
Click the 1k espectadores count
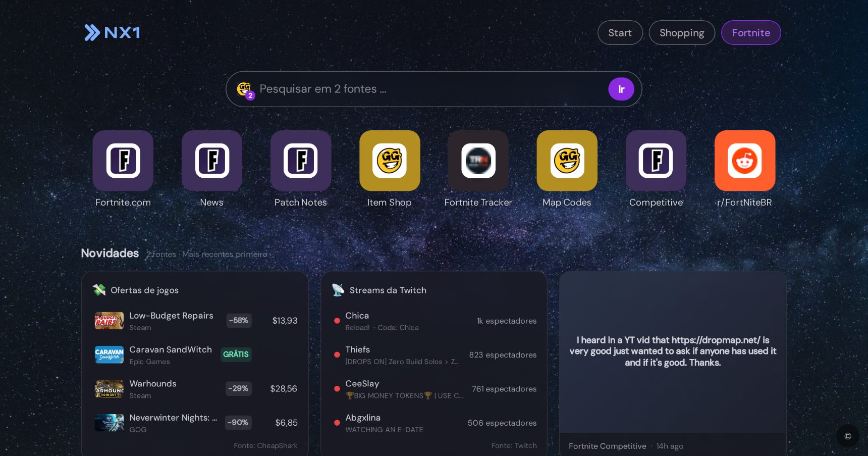pyautogui.click(x=507, y=321)
